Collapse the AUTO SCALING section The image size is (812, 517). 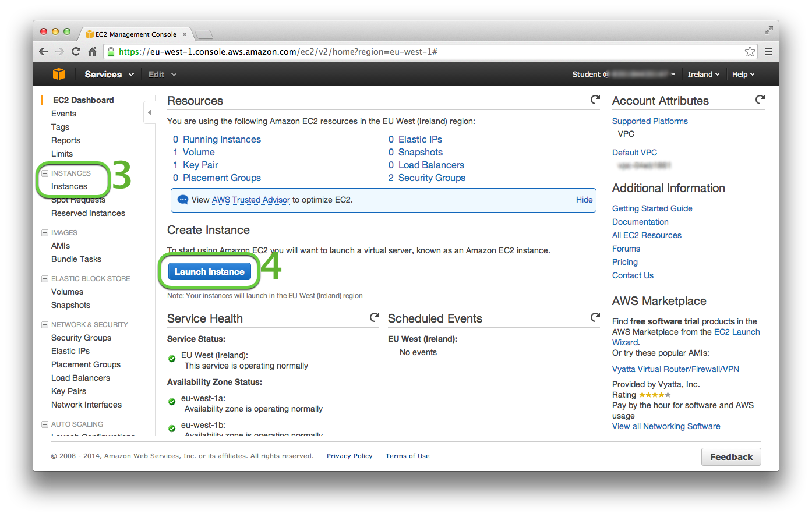click(45, 424)
